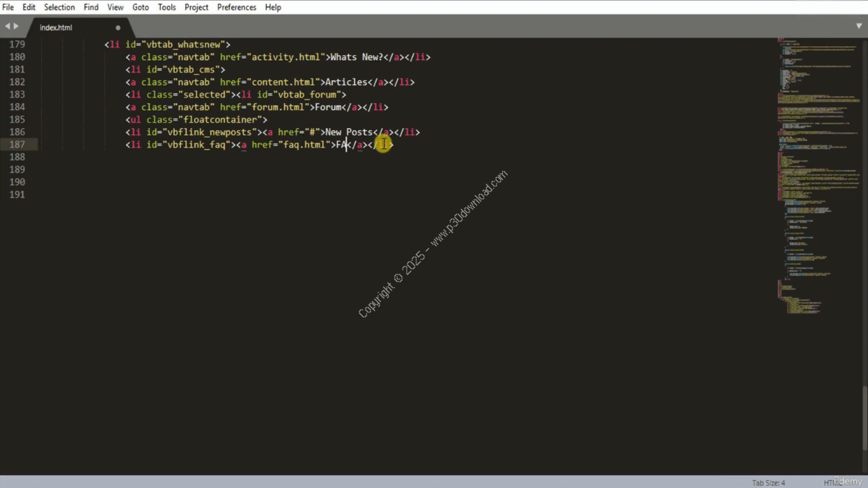Switch to the index.html tab
Screen dimensions: 868x488
(x=56, y=28)
